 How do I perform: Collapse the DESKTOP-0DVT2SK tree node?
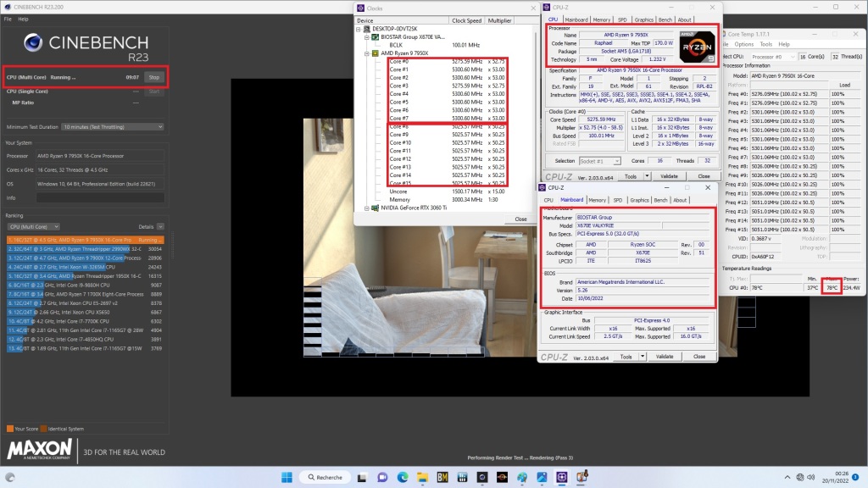(359, 29)
